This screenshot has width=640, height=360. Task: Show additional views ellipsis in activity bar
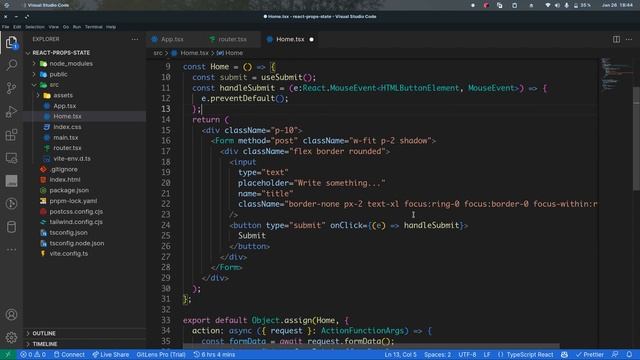11,249
